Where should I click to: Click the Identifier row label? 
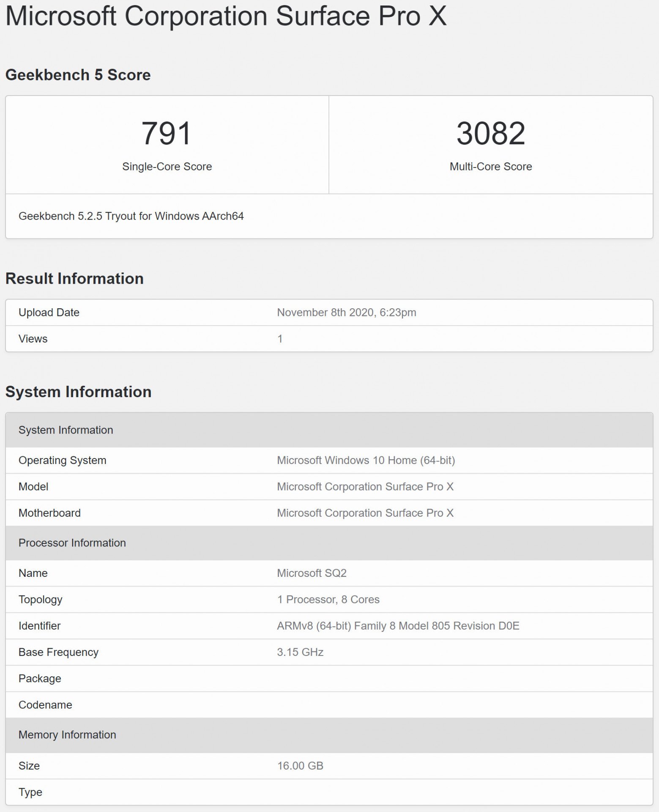(x=39, y=626)
